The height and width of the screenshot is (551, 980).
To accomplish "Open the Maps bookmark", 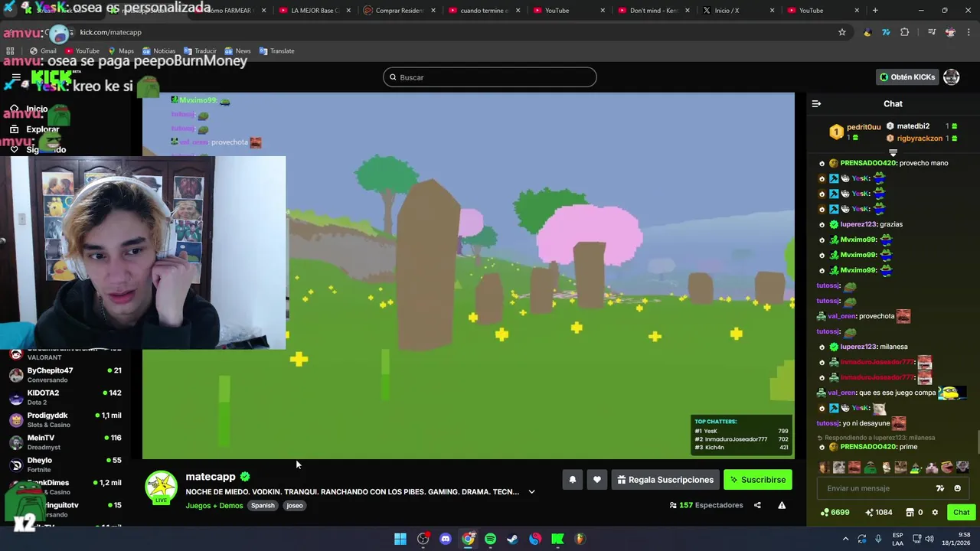I will (120, 51).
